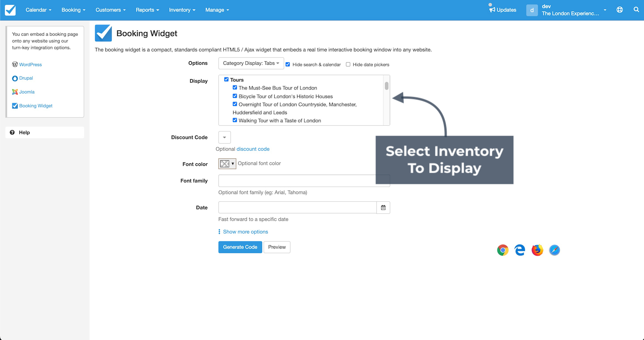This screenshot has height=340, width=644.
Task: Click the Safari browser icon
Action: click(554, 250)
